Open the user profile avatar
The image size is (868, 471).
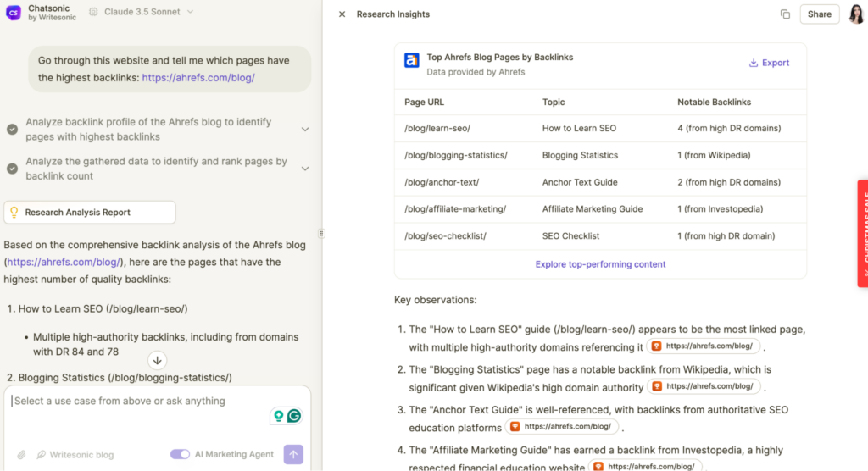pos(856,14)
